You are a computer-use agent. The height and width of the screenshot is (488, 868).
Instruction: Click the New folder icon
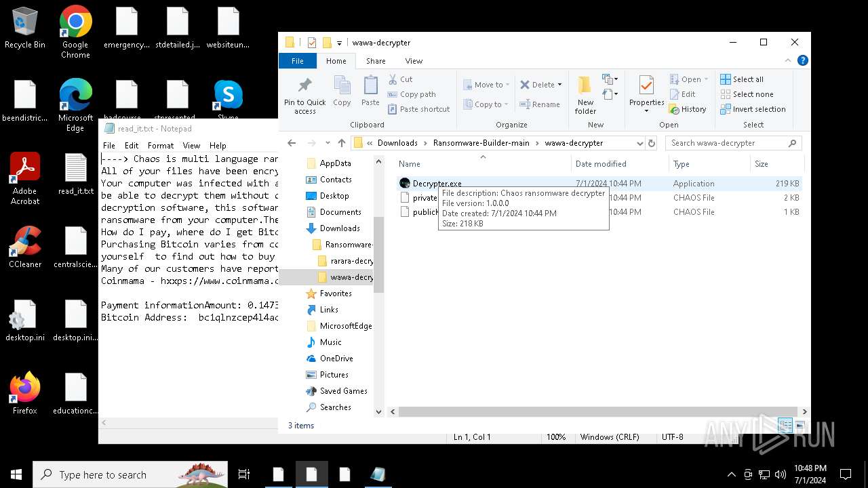(585, 85)
